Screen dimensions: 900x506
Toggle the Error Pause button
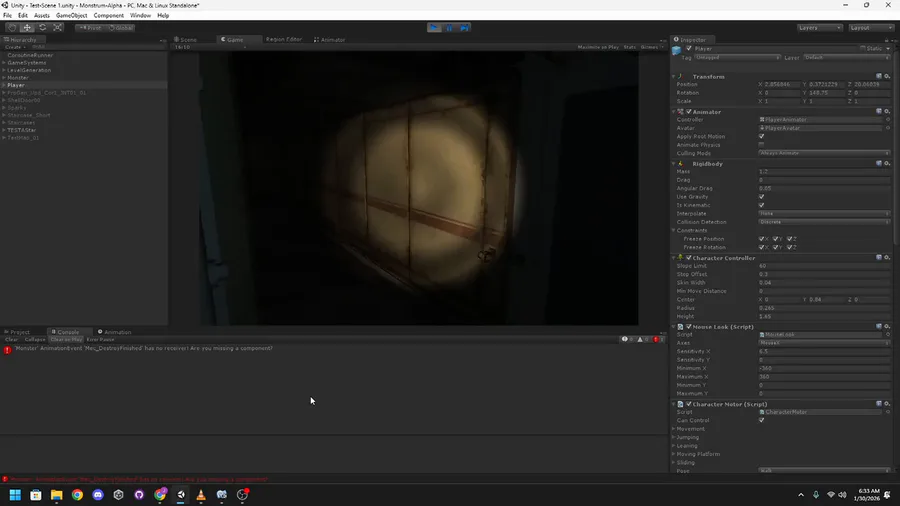pos(100,340)
